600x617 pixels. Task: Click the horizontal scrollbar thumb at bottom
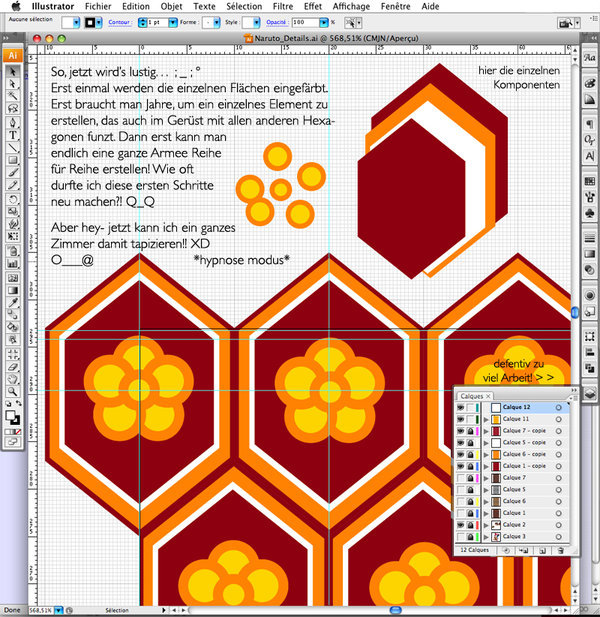pyautogui.click(x=395, y=610)
